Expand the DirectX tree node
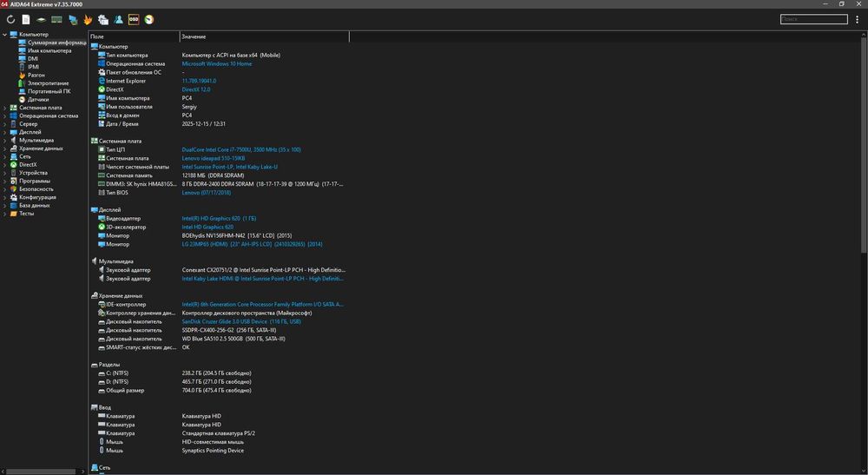The image size is (868, 475). click(x=5, y=164)
